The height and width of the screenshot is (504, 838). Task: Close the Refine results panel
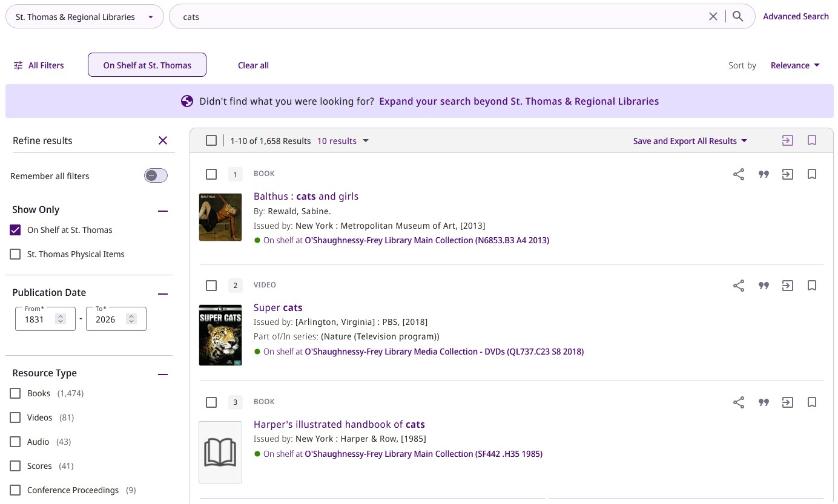(163, 140)
